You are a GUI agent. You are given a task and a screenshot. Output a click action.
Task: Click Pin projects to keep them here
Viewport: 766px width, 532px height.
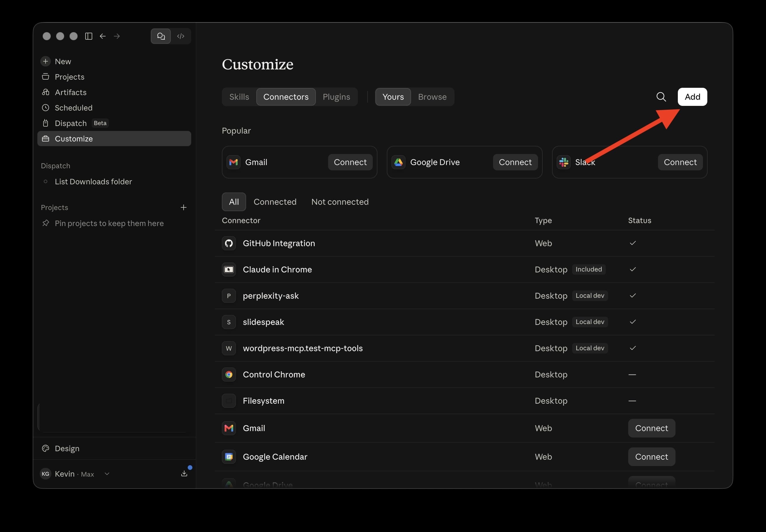tap(109, 223)
